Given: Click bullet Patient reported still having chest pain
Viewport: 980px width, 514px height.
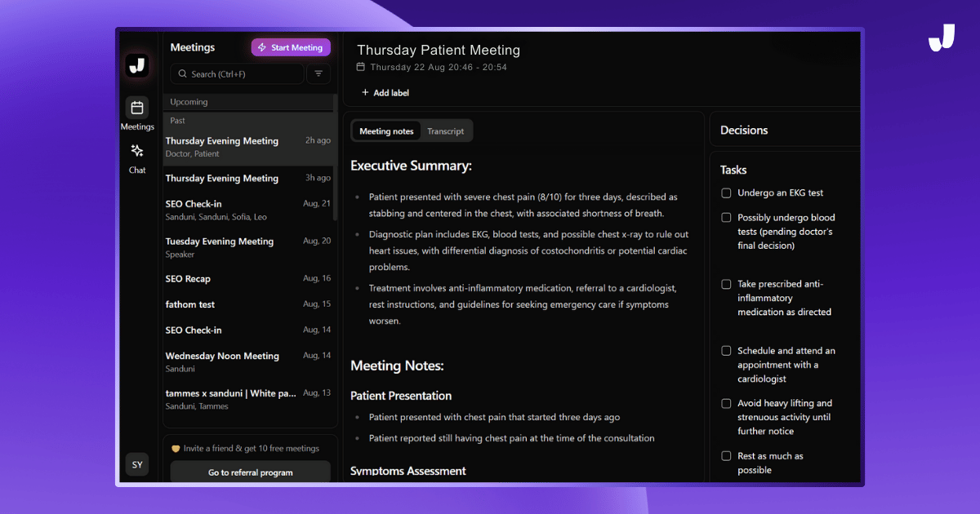Looking at the screenshot, I should [x=511, y=438].
